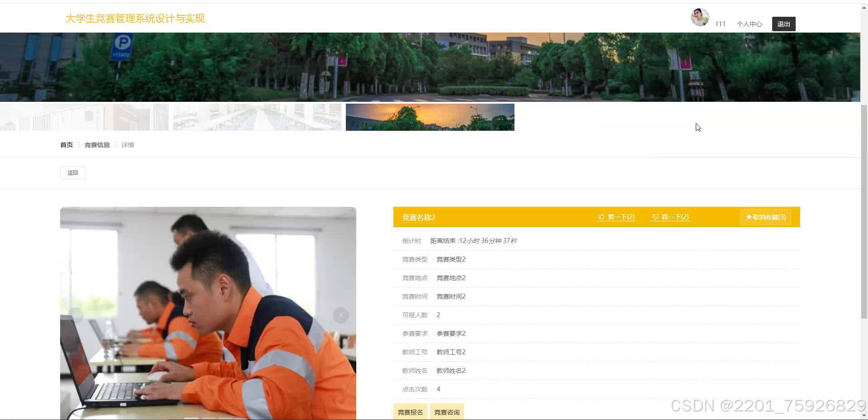Click the 返回 back button
The height and width of the screenshot is (420, 868).
[72, 172]
